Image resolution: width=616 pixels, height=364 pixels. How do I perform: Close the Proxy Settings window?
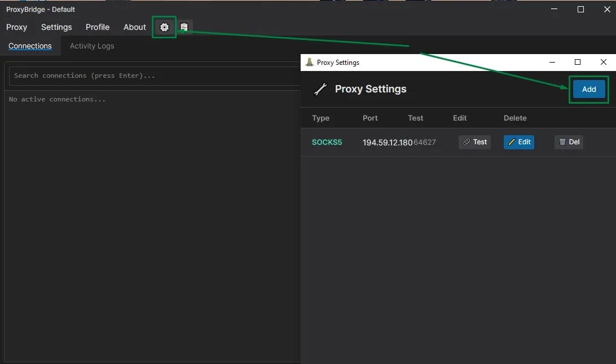pos(604,62)
